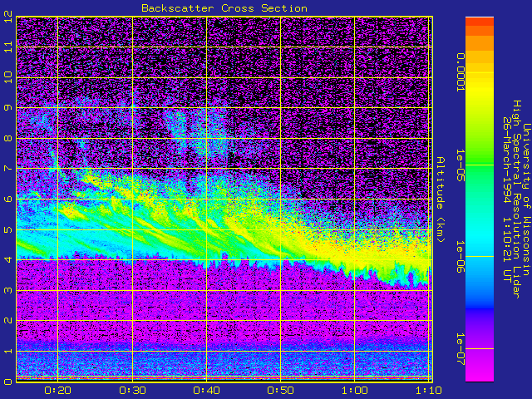Click altitude axis label 12

pos(8,17)
